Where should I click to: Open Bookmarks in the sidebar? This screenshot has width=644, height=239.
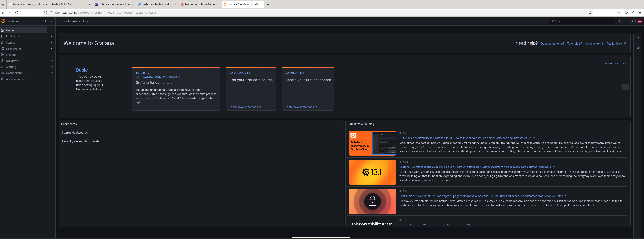coord(13,36)
